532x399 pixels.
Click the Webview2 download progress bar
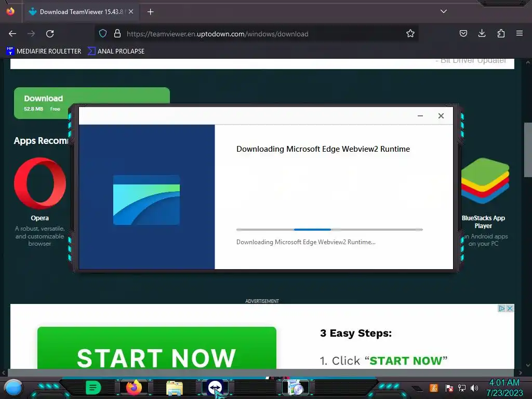click(329, 230)
